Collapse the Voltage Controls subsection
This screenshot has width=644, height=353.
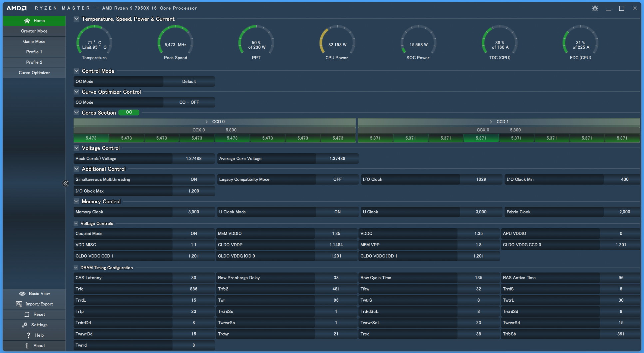(76, 223)
